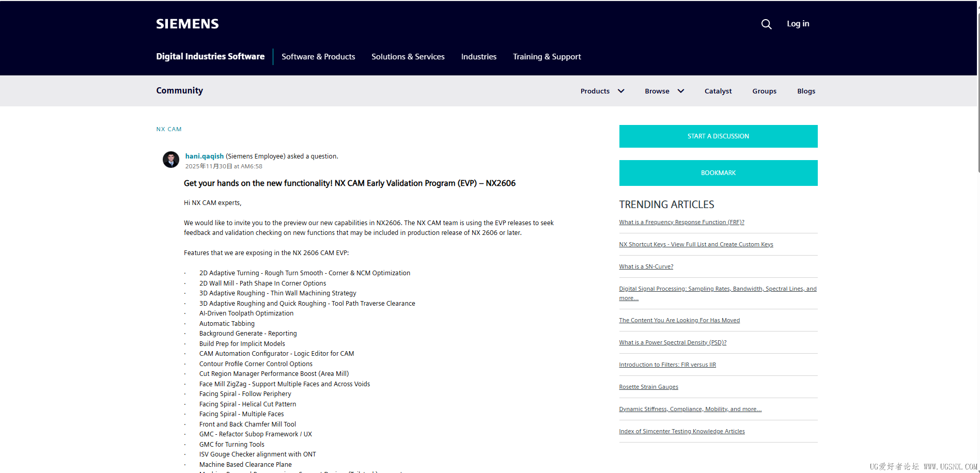Select 'Facing Spiral - Follow Periphery' item
This screenshot has height=473, width=980.
245,394
